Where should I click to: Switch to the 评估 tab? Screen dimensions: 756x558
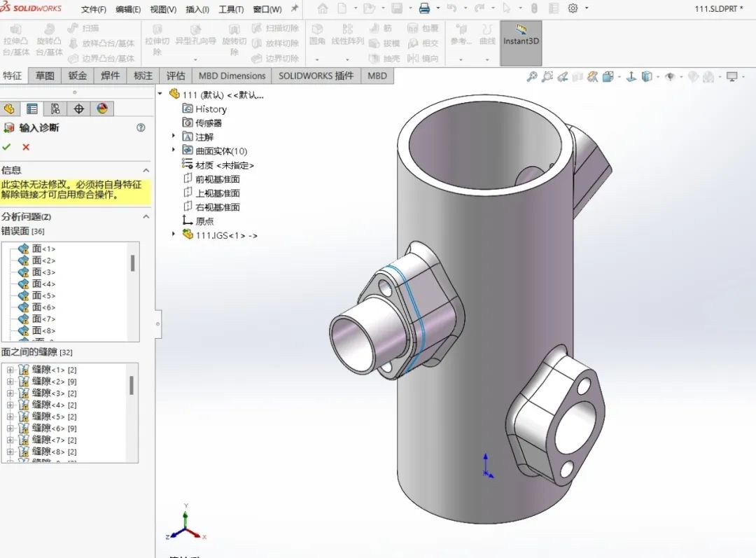[176, 76]
